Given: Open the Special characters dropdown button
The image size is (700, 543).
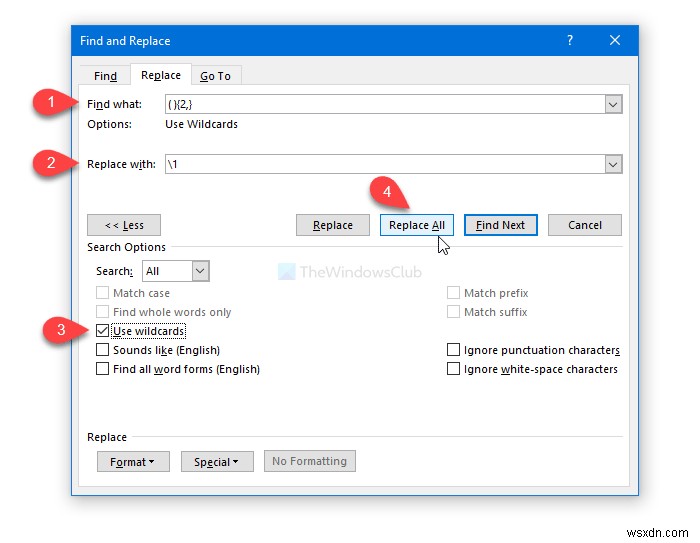Looking at the screenshot, I should pos(217,461).
